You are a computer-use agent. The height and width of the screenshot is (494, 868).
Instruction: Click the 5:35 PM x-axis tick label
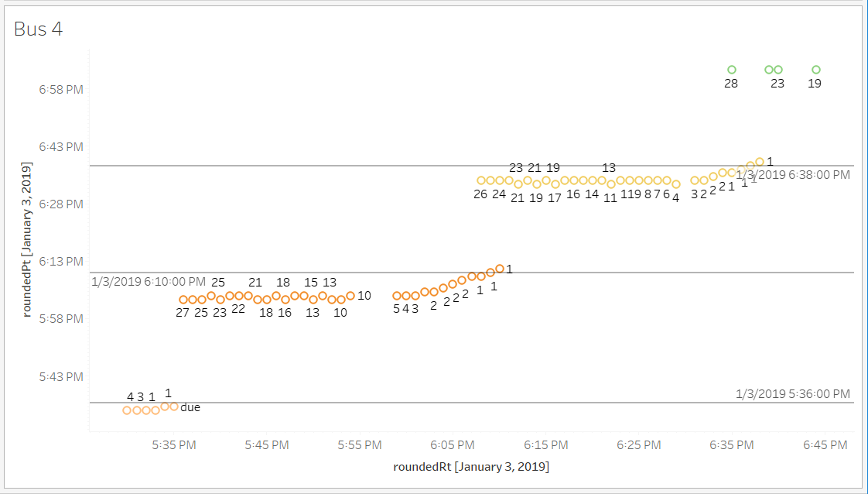point(174,445)
